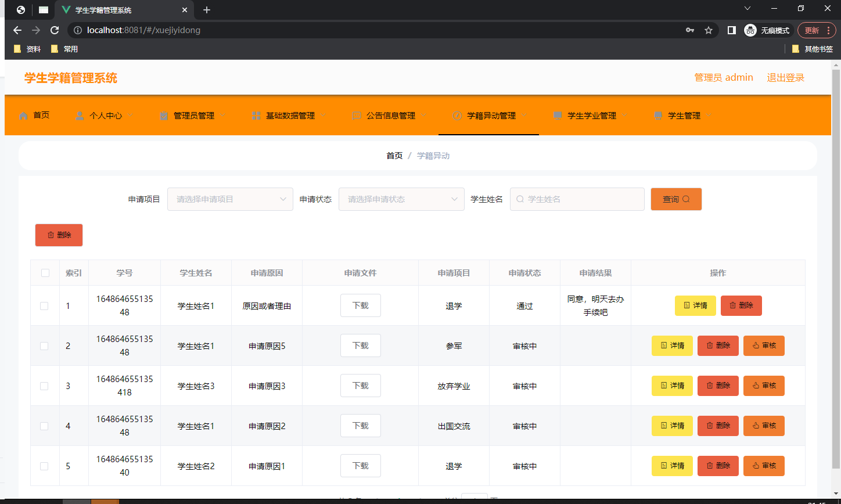Expand the 基础数据管理 menu arrow
Image resolution: width=841 pixels, height=504 pixels.
pyautogui.click(x=324, y=115)
